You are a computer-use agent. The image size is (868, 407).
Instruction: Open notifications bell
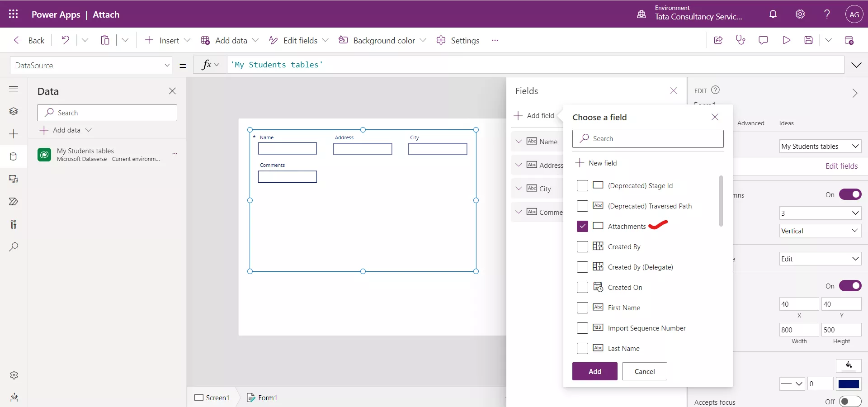click(x=773, y=14)
